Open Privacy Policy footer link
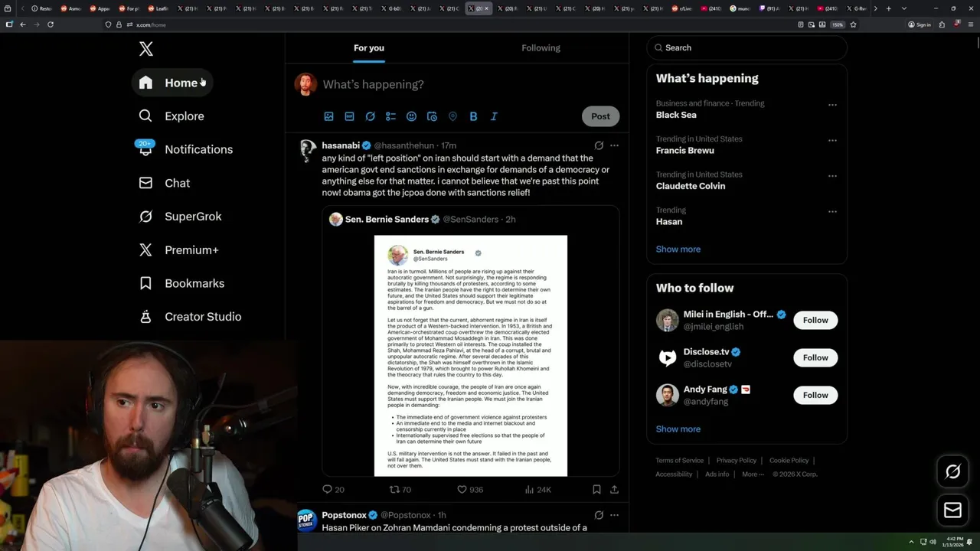 (x=736, y=461)
